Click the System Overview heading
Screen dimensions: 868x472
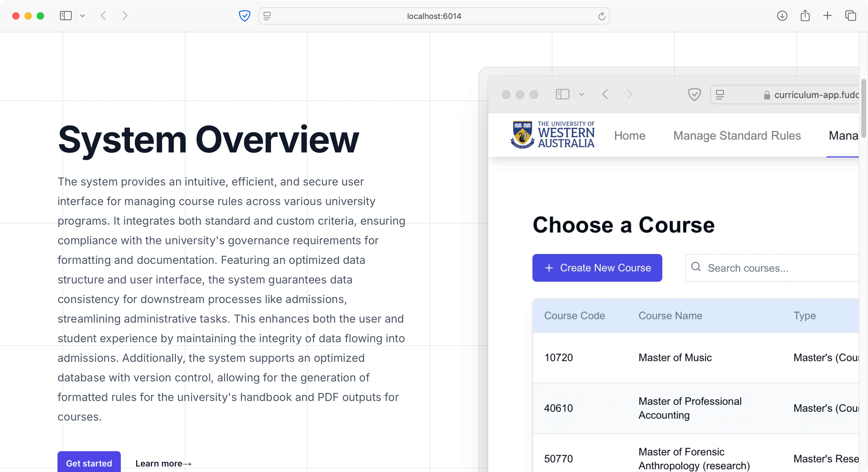click(x=209, y=140)
